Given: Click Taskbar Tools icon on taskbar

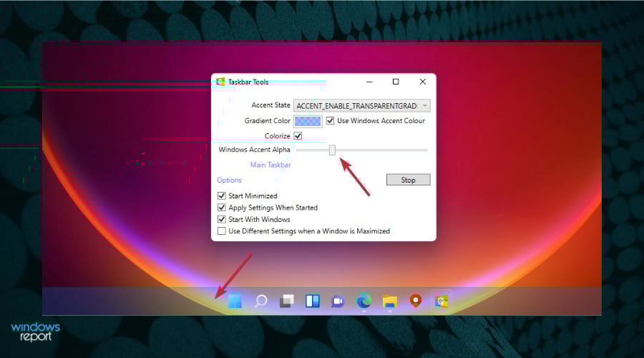Looking at the screenshot, I should pos(441,301).
